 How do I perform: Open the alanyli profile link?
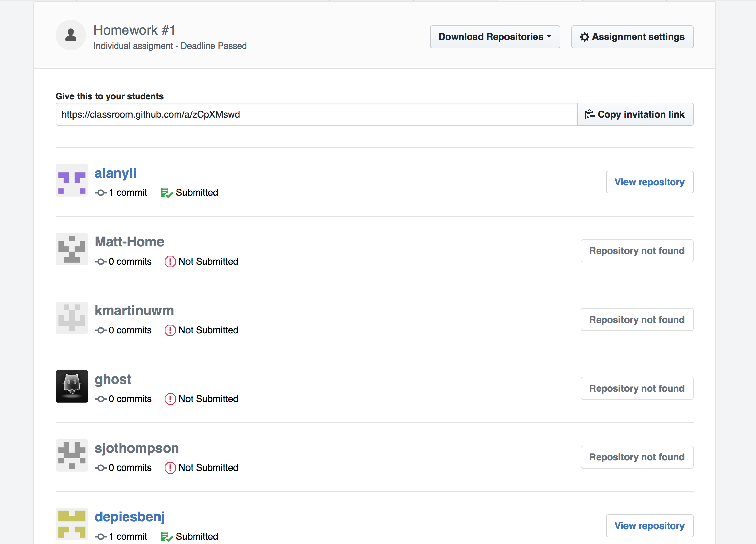(116, 173)
